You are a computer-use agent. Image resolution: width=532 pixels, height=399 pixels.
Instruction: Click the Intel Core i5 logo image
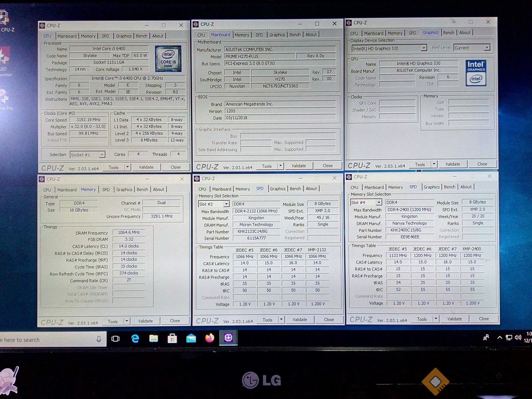click(168, 59)
